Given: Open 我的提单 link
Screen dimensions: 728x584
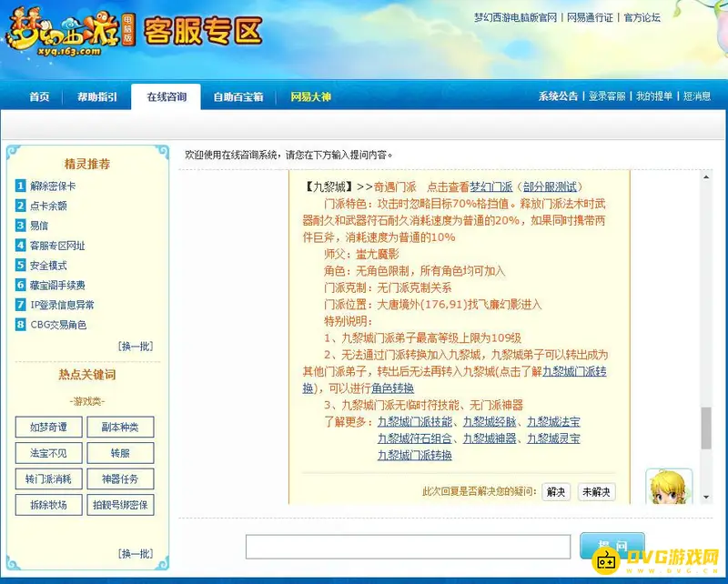Looking at the screenshot, I should (654, 96).
